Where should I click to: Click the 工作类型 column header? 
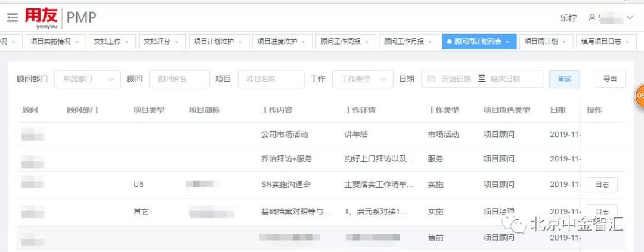tap(443, 110)
